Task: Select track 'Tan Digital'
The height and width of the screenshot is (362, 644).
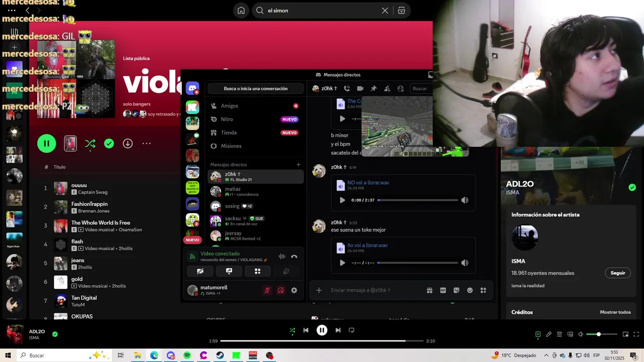Action: click(x=84, y=298)
